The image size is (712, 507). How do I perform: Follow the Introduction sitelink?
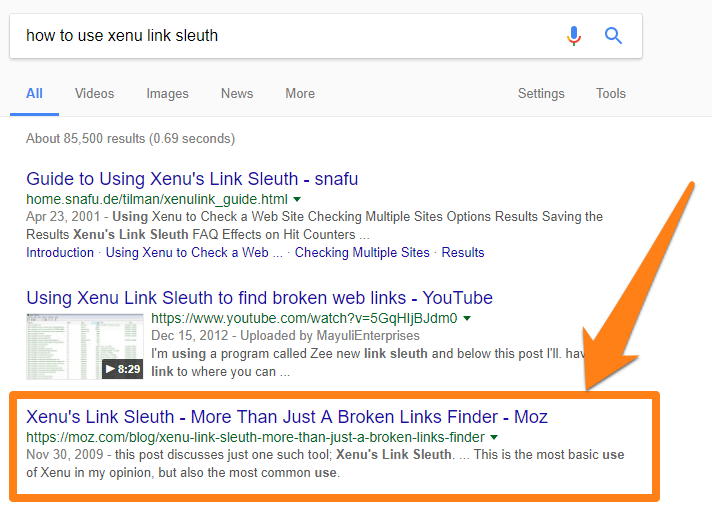(x=60, y=252)
